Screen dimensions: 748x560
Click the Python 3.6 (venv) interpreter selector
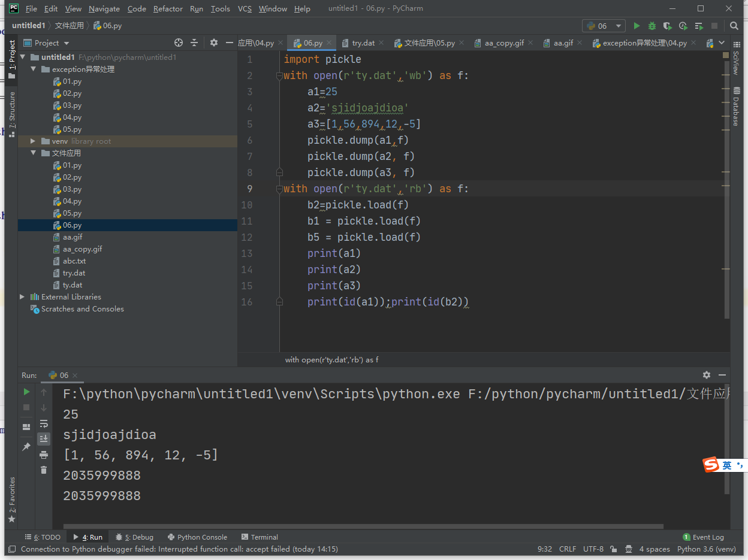(707, 549)
